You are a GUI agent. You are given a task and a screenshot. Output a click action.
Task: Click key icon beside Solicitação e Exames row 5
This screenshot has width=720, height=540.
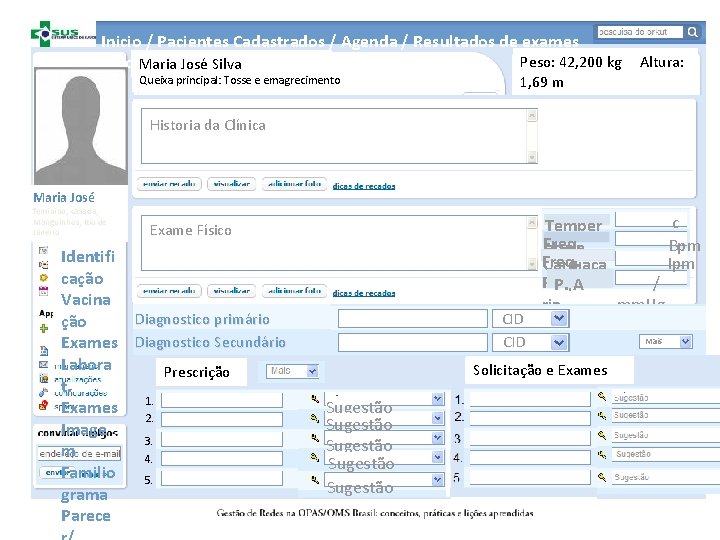(602, 477)
